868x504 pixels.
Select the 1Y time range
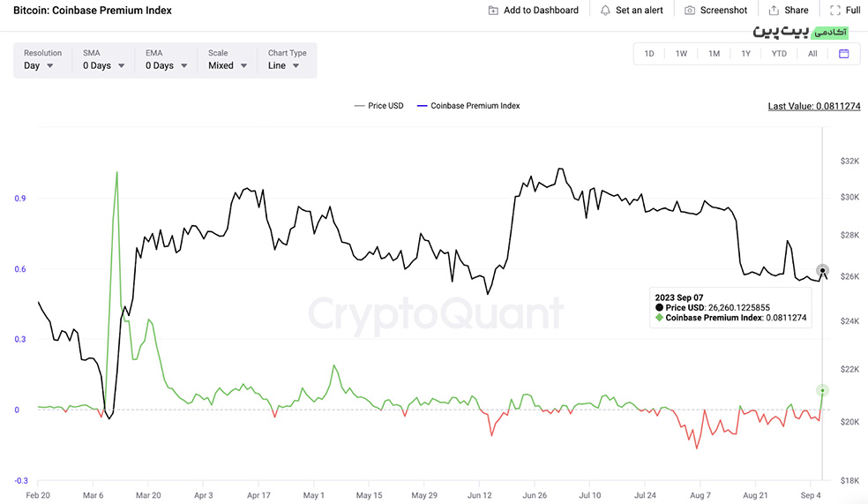746,54
